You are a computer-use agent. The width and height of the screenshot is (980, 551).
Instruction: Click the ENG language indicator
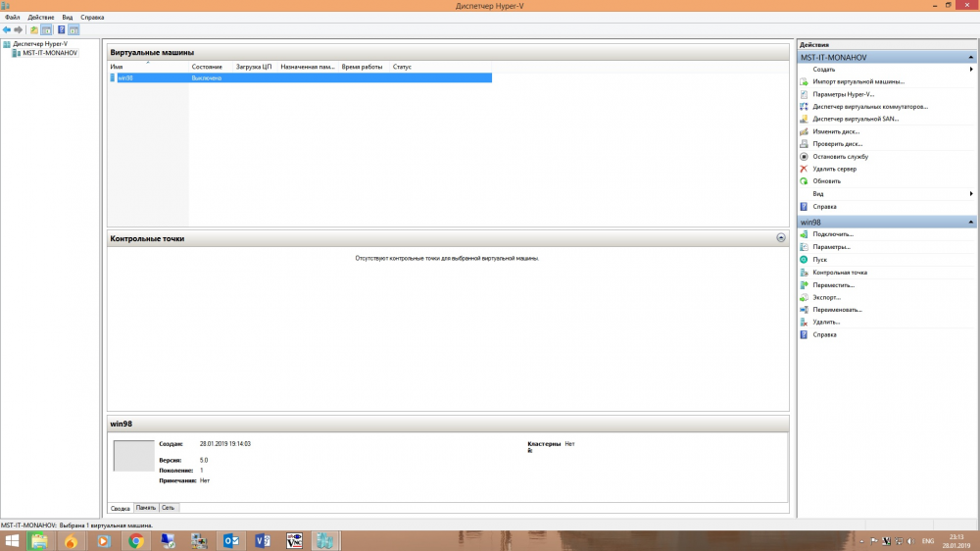tap(928, 541)
